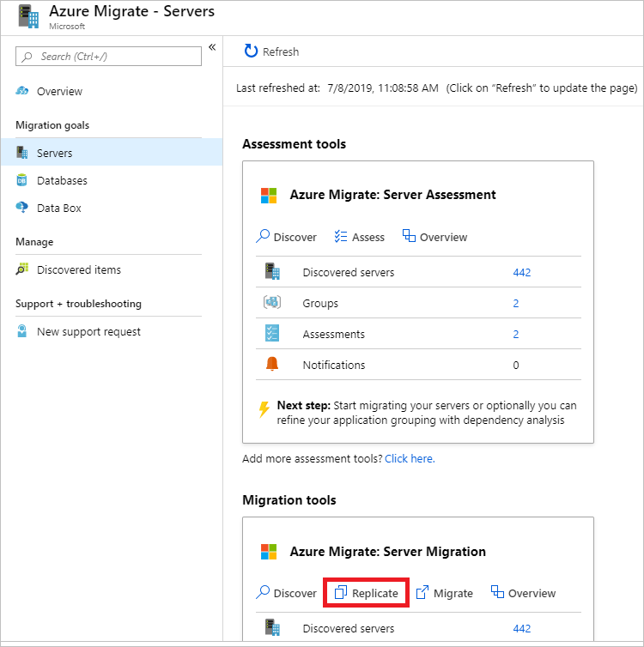This screenshot has height=647, width=644.
Task: Click the 'Click here.' link for assessment tools
Action: [x=410, y=458]
